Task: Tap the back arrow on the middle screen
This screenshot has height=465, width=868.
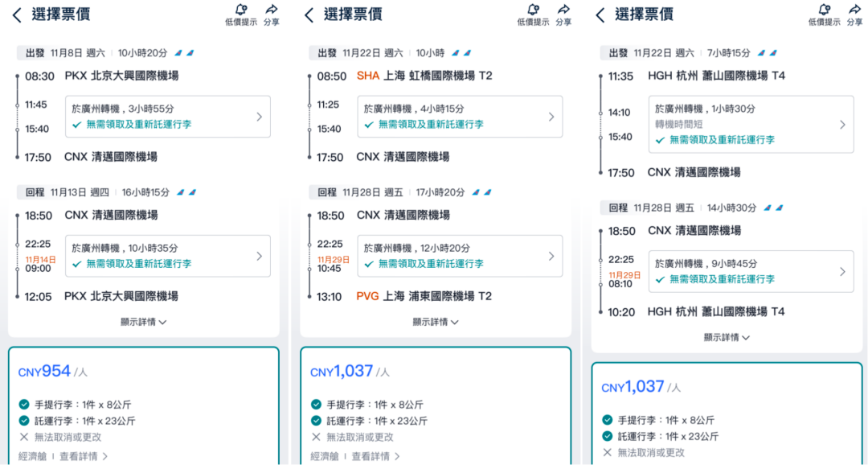Action: coord(309,14)
